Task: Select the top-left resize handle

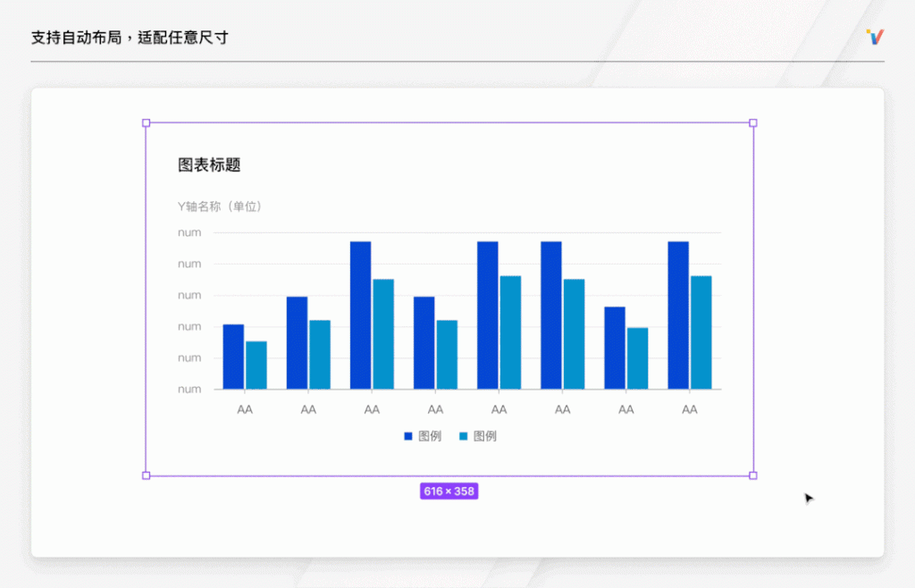Action: point(146,123)
